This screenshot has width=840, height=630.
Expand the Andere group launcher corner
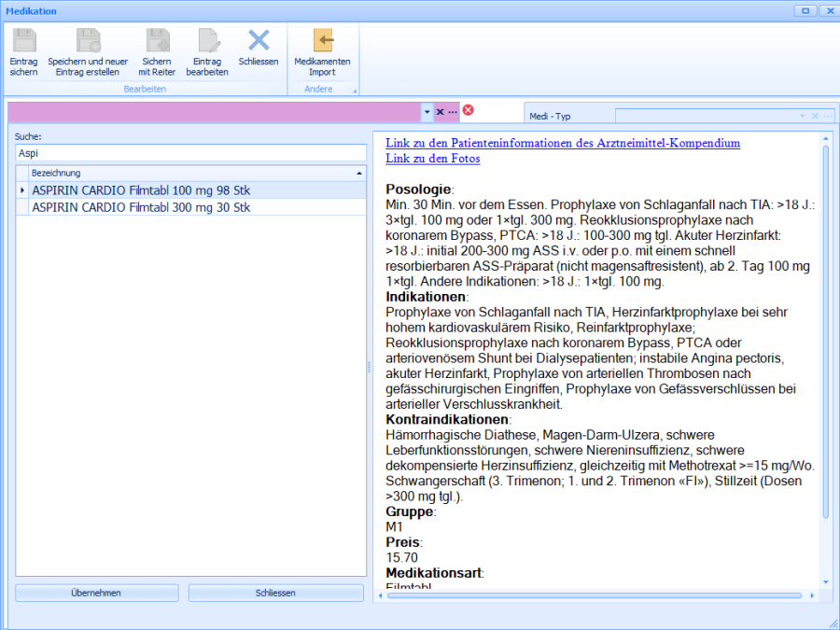355,91
